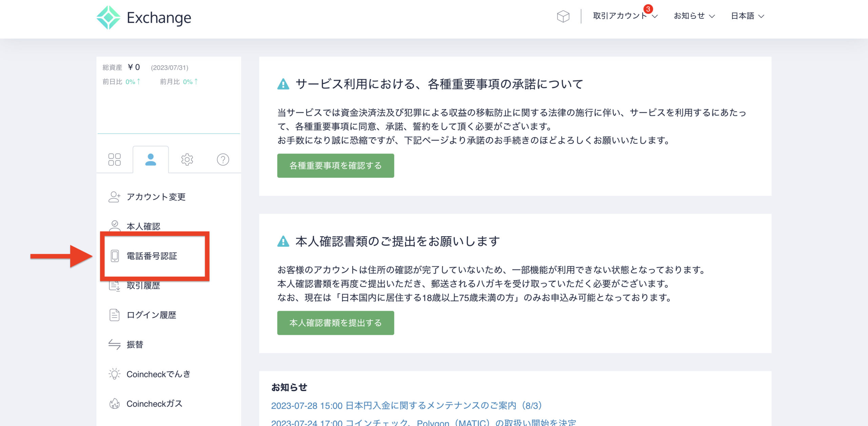Click the 本人確認 verified person icon
Viewport: 868px width, 426px height.
click(x=115, y=226)
